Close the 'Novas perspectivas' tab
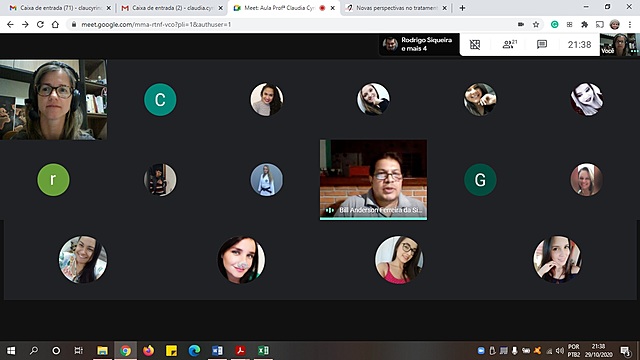The image size is (640, 360). pyautogui.click(x=444, y=8)
